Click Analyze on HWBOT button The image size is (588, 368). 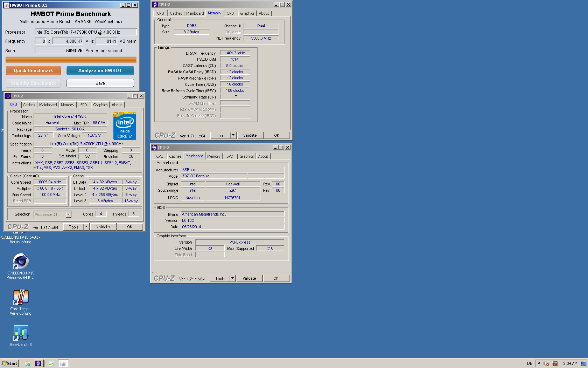click(x=100, y=70)
